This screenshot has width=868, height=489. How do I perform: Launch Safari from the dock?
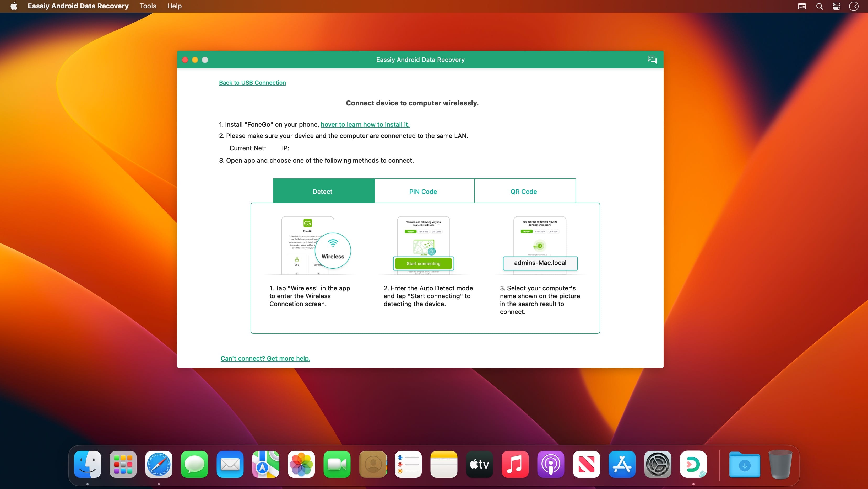tap(158, 464)
